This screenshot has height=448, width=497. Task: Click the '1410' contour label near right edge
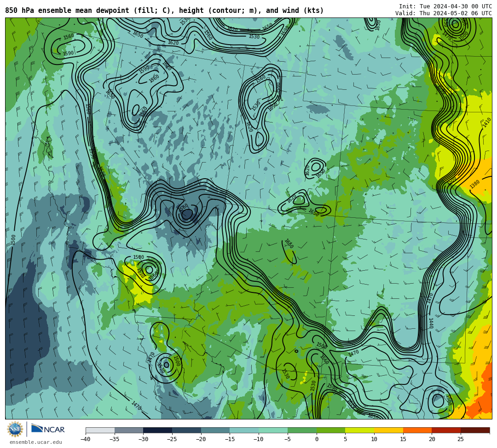(487, 122)
